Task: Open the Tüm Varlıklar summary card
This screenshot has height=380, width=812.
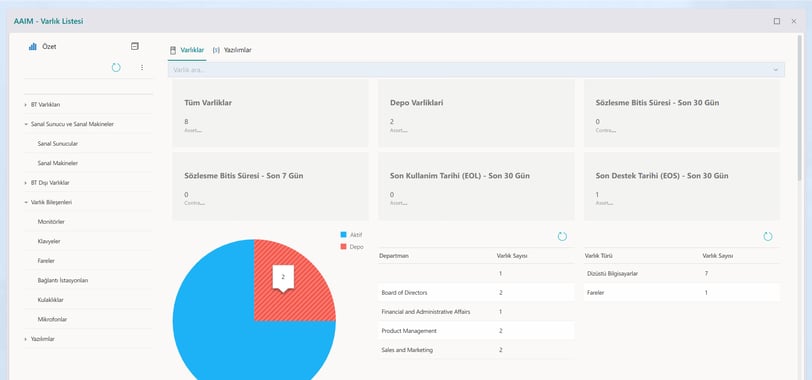Action: 270,113
